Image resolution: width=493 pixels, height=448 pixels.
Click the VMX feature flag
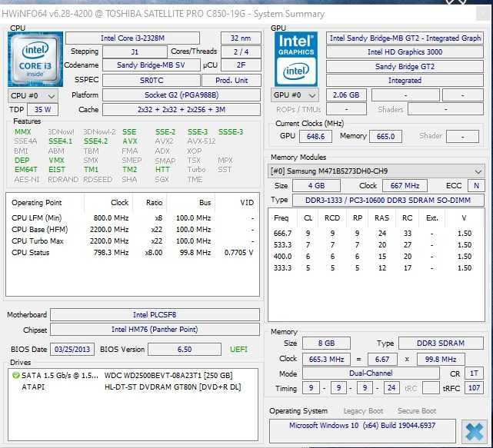coord(56,161)
